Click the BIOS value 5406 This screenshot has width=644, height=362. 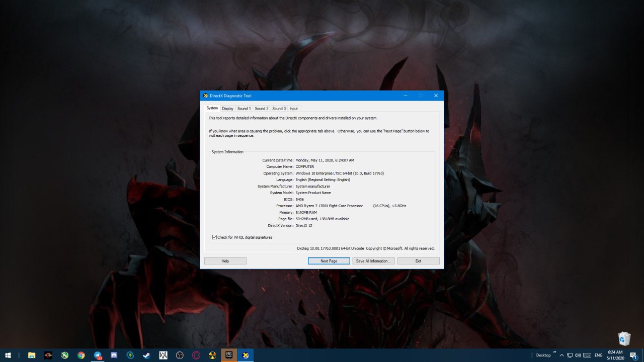[300, 199]
